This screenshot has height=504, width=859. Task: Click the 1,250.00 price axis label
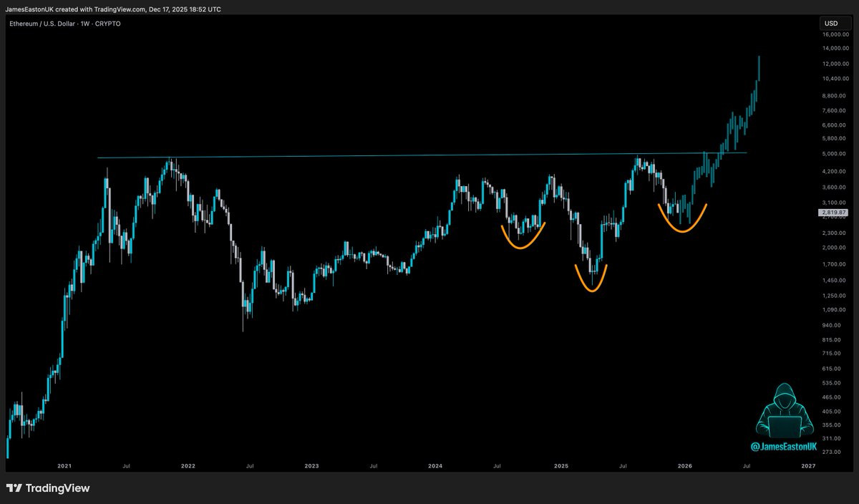tap(835, 295)
